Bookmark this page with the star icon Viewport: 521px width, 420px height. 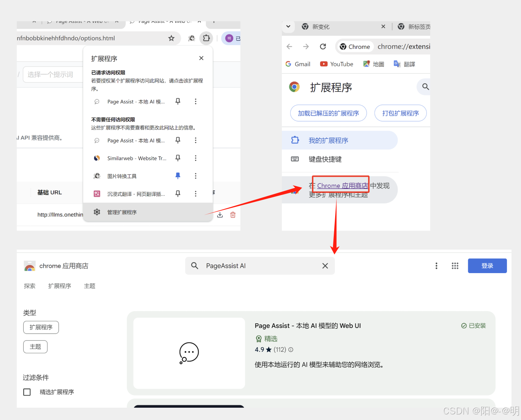pos(171,38)
